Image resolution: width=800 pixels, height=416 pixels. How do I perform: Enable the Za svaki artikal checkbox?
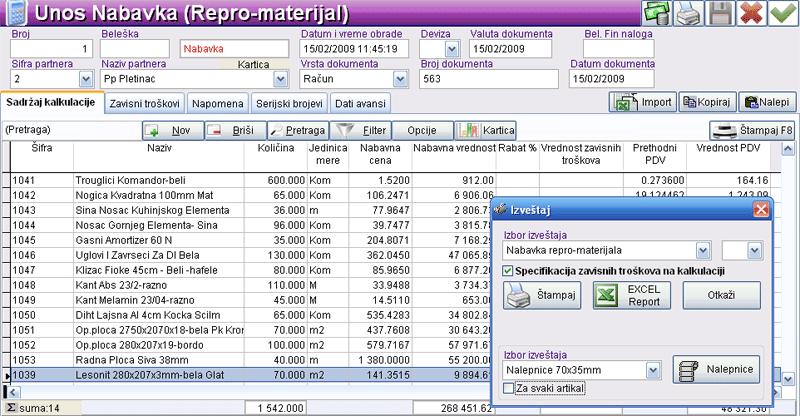[507, 387]
